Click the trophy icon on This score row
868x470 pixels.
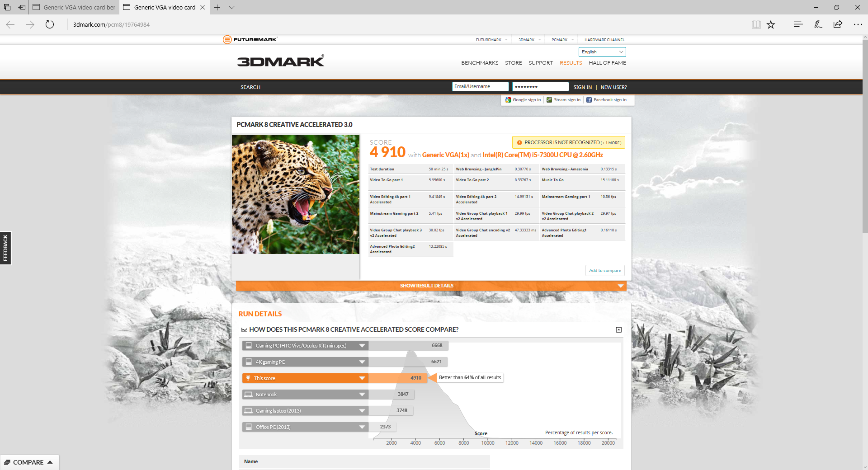(248, 378)
